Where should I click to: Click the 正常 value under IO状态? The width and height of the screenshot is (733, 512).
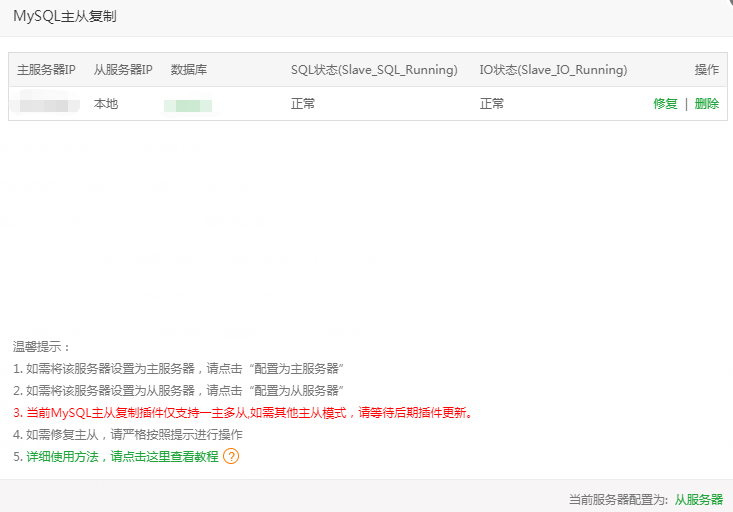[492, 104]
